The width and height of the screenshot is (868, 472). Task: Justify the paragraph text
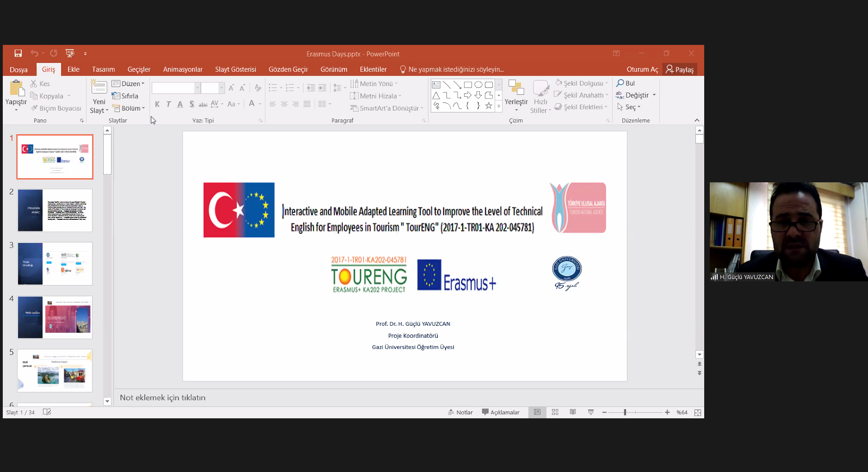click(x=307, y=104)
